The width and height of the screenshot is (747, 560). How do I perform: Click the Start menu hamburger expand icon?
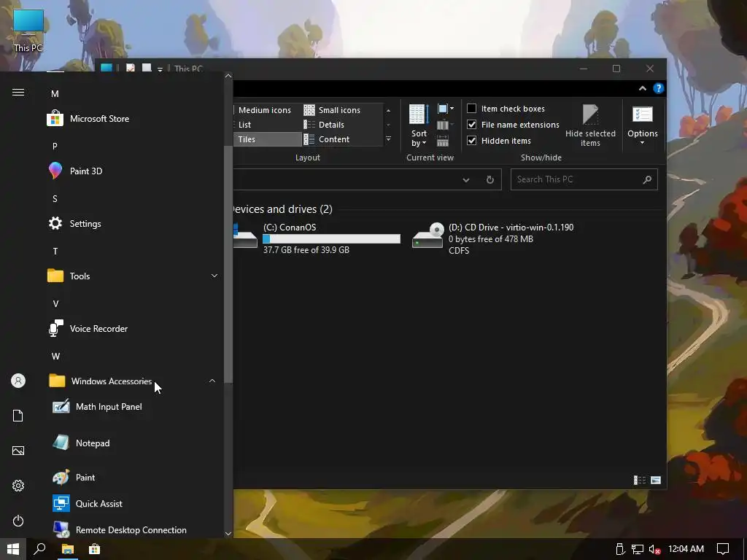pos(18,93)
